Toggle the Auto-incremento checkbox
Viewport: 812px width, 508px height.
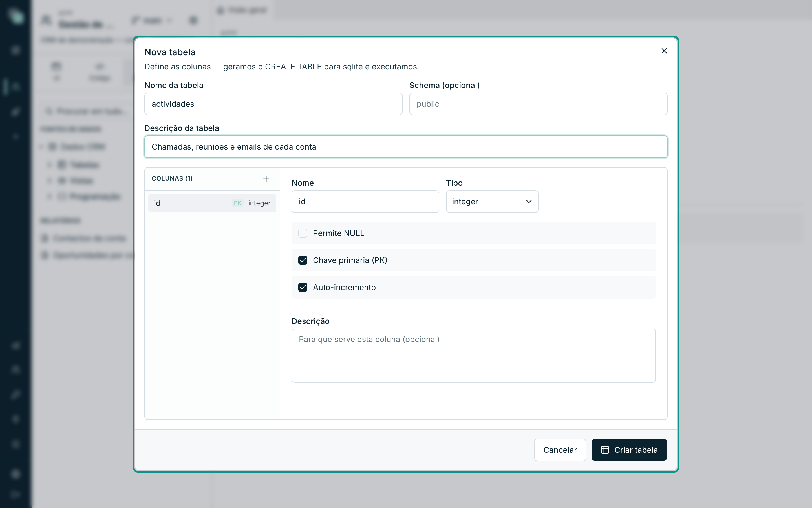pos(303,287)
